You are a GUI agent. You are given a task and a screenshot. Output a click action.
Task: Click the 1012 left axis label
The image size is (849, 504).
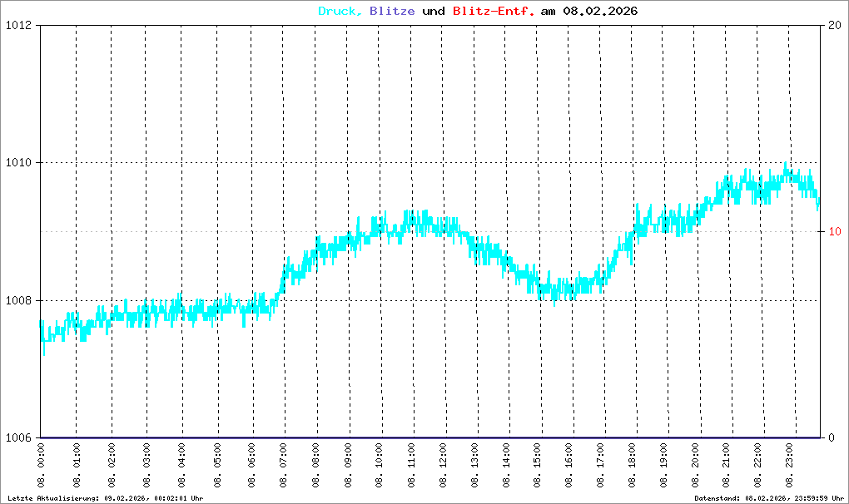pyautogui.click(x=18, y=25)
